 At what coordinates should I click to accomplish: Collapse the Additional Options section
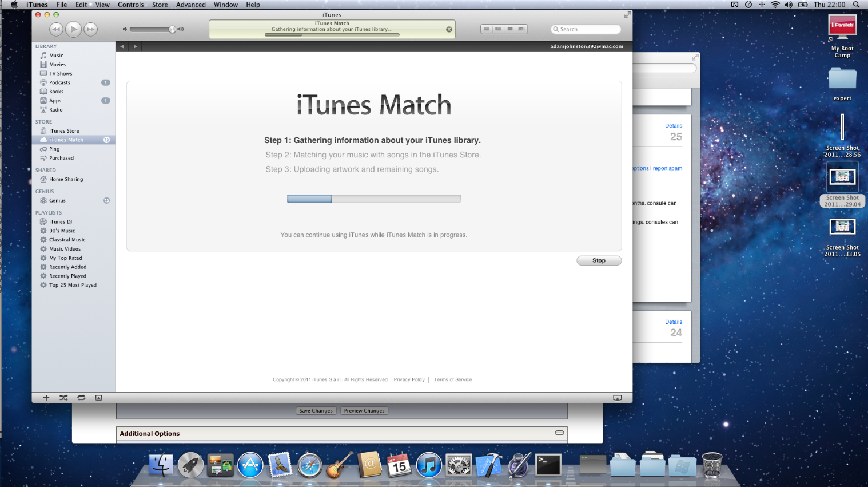[x=559, y=433]
